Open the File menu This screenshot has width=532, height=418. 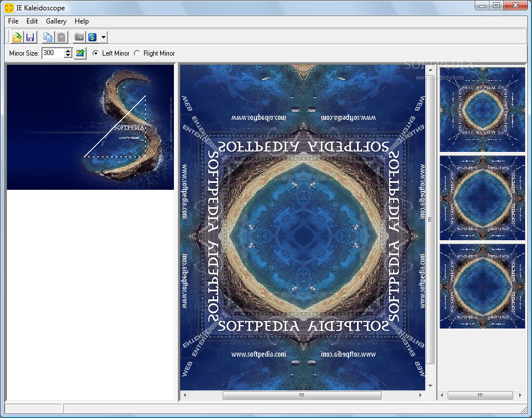click(x=13, y=21)
